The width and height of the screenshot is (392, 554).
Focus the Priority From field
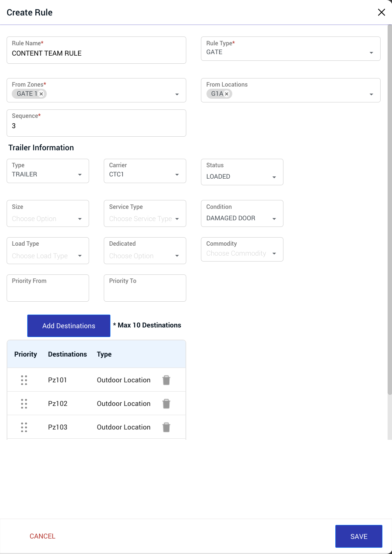(48, 288)
